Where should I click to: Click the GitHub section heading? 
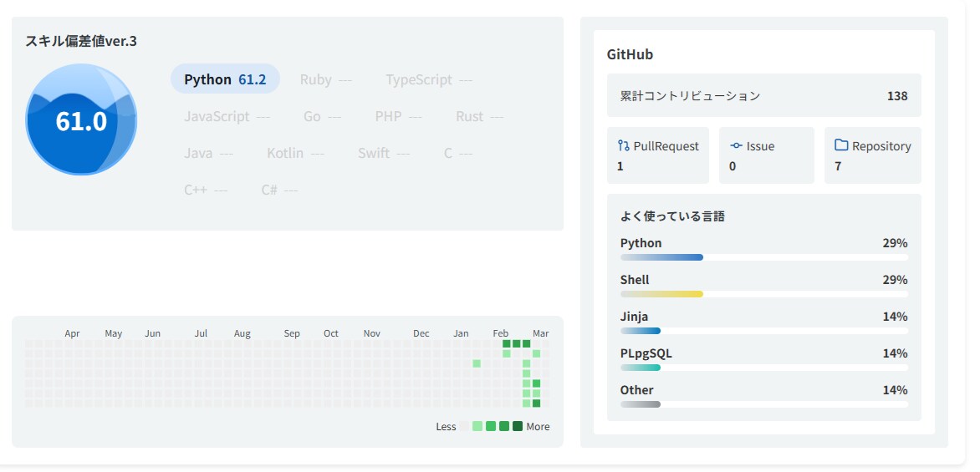[x=630, y=54]
